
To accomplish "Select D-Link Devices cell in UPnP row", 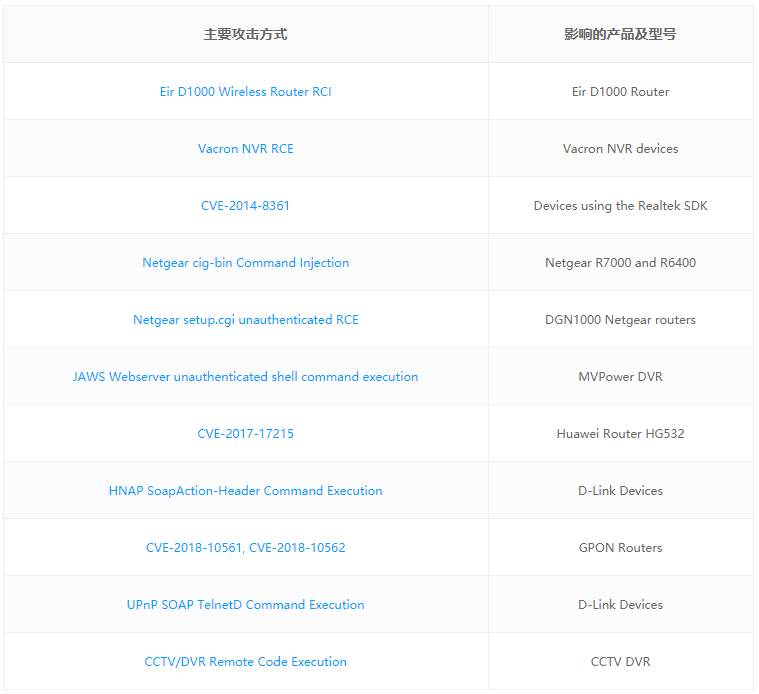I will coord(621,605).
